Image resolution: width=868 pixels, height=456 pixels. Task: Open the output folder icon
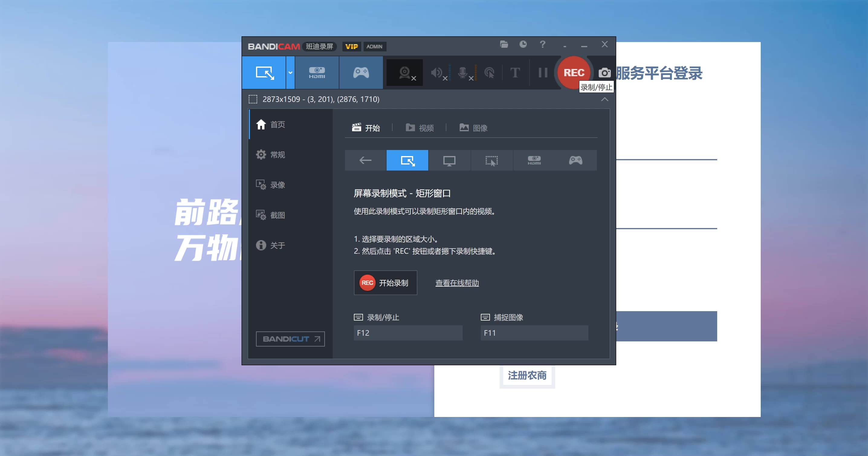click(x=504, y=44)
